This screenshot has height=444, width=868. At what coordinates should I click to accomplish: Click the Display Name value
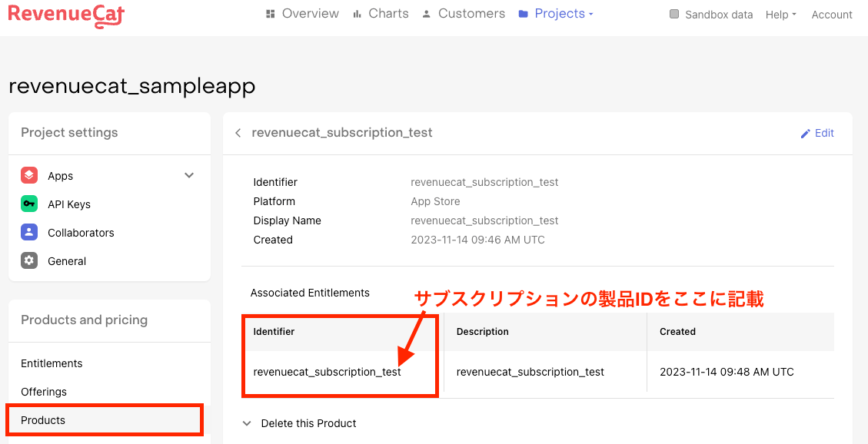click(x=484, y=220)
